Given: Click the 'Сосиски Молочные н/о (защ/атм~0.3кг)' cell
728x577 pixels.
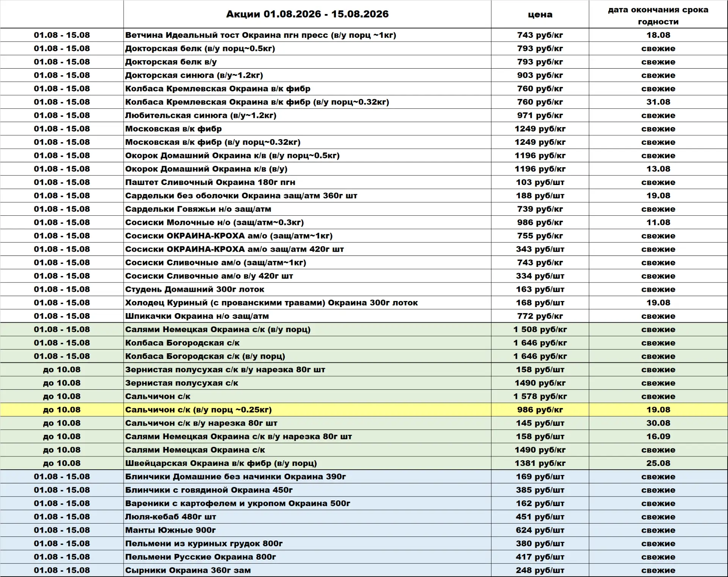Looking at the screenshot, I should (x=307, y=223).
